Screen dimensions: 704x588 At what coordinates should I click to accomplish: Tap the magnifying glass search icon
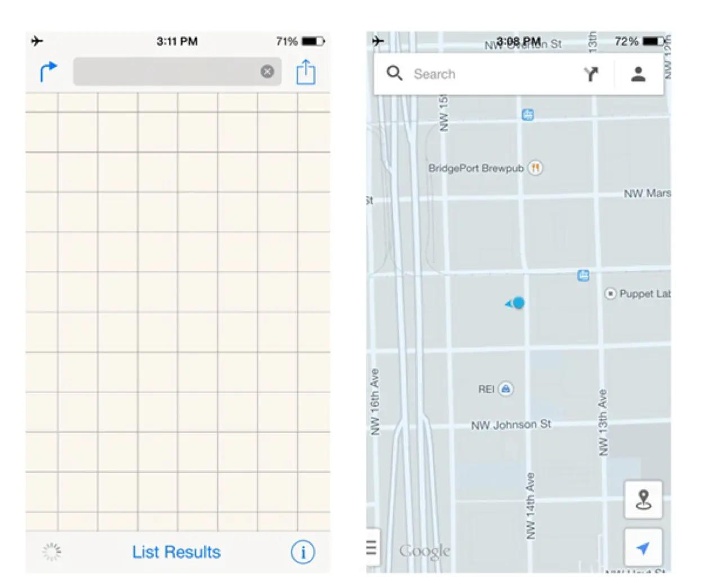pos(394,73)
